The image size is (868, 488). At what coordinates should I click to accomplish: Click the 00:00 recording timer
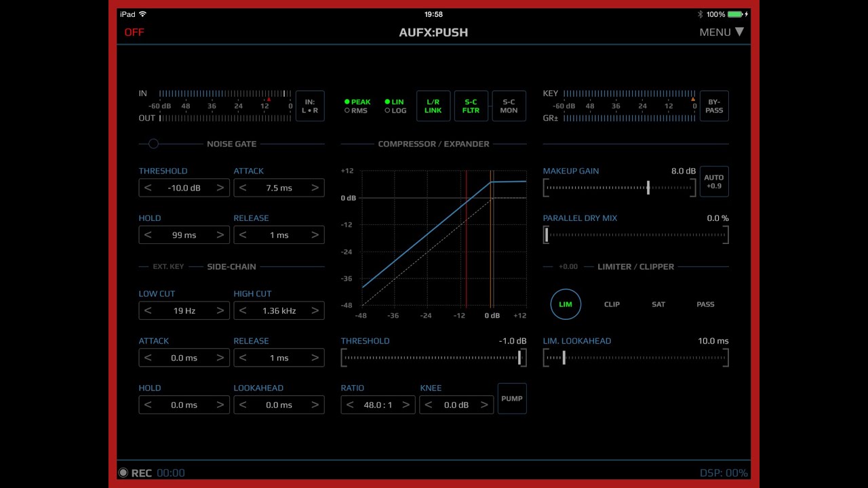click(170, 473)
